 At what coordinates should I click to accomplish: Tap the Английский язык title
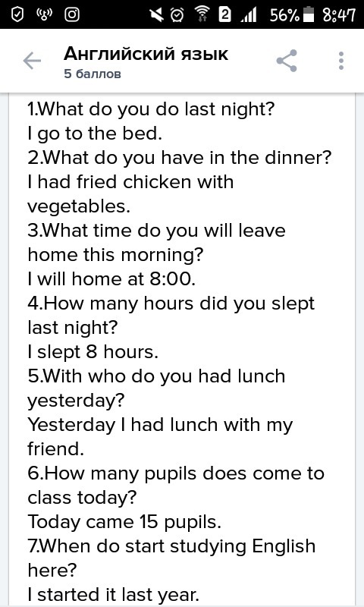click(x=146, y=54)
